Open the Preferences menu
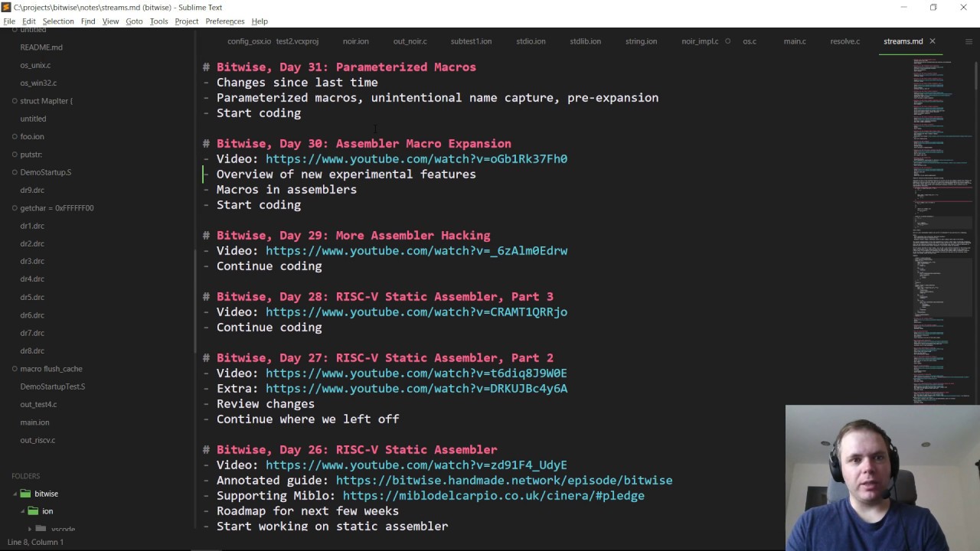Image resolution: width=980 pixels, height=551 pixels. 225,21
